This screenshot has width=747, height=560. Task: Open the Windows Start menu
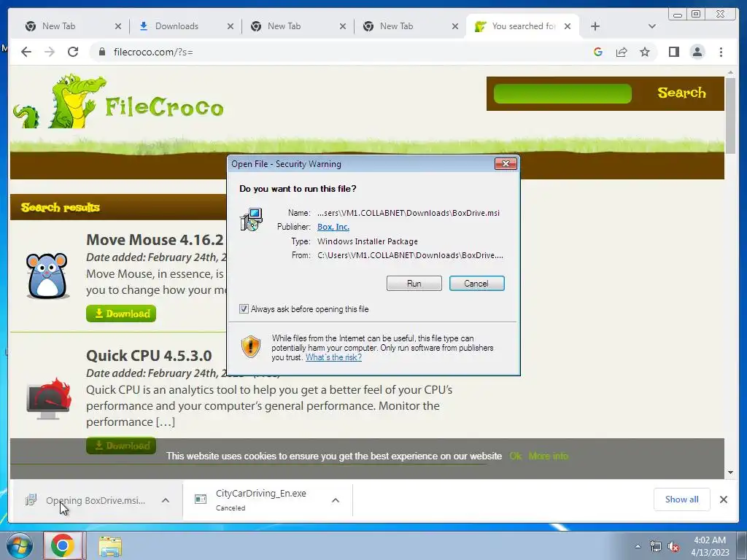20,545
